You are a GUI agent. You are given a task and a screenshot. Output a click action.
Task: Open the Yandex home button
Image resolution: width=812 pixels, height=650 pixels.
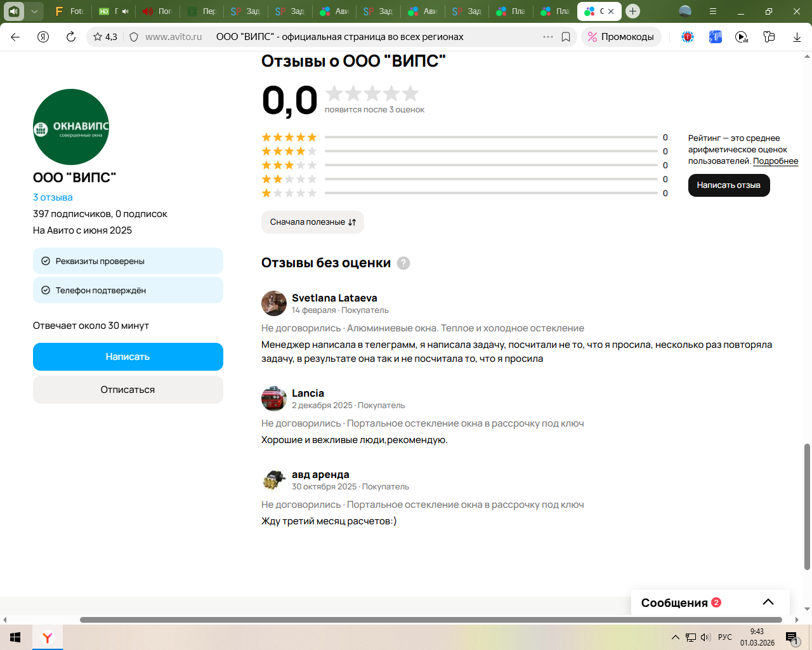click(43, 37)
